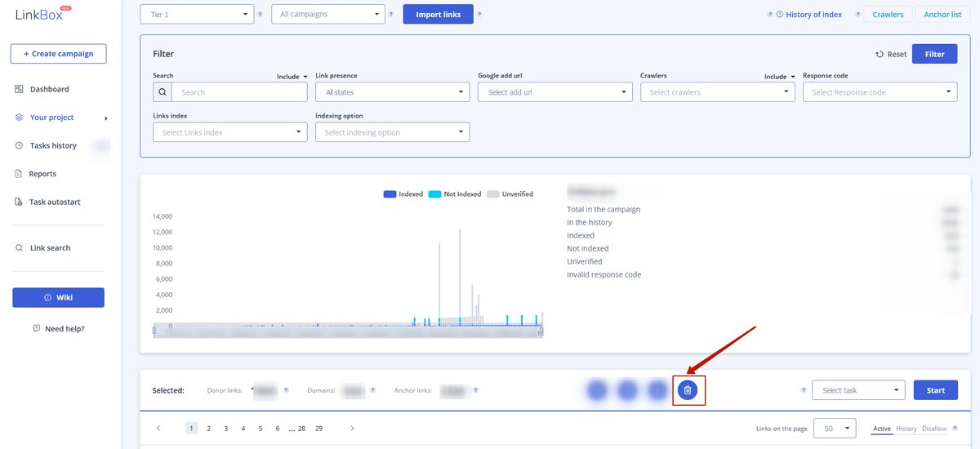Open Links on the page 50 dropdown

click(x=835, y=428)
